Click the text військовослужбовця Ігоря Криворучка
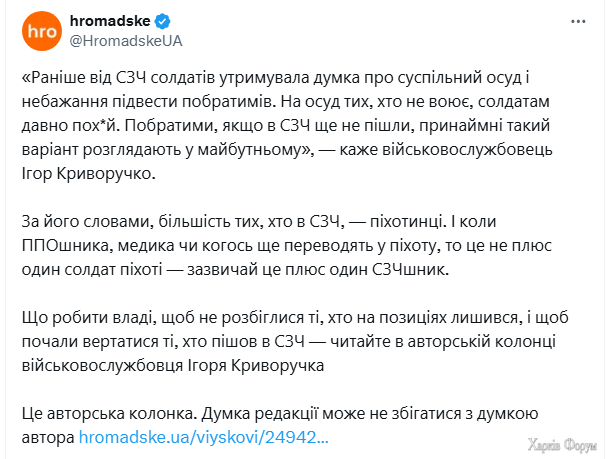 coord(173,366)
